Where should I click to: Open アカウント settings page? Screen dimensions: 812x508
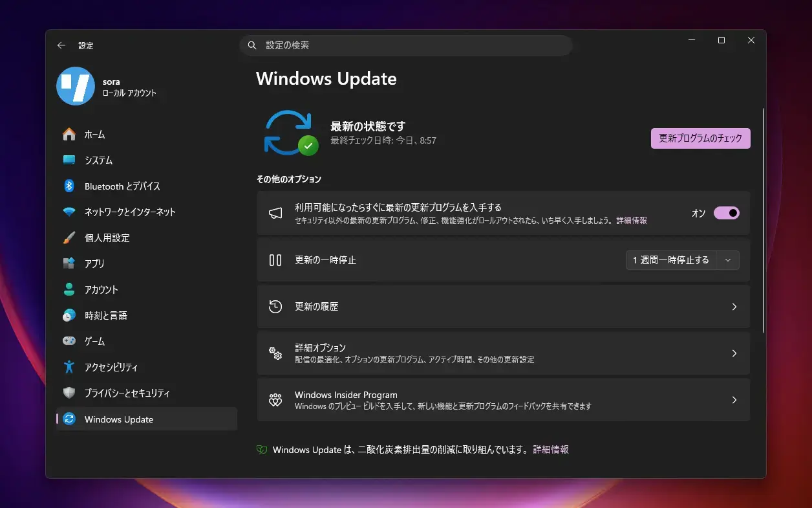[147, 289]
